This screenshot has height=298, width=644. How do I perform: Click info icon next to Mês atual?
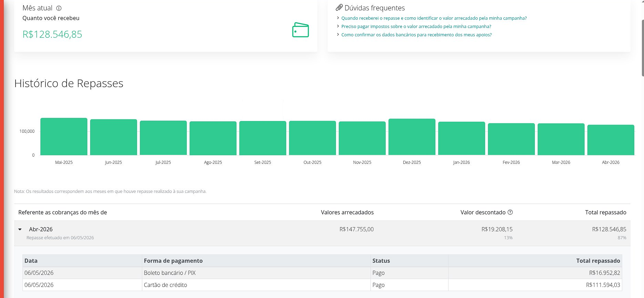click(59, 8)
